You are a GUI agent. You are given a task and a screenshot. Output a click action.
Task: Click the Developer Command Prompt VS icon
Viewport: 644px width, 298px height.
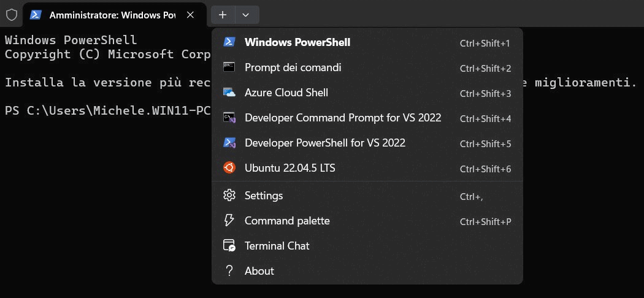click(229, 118)
